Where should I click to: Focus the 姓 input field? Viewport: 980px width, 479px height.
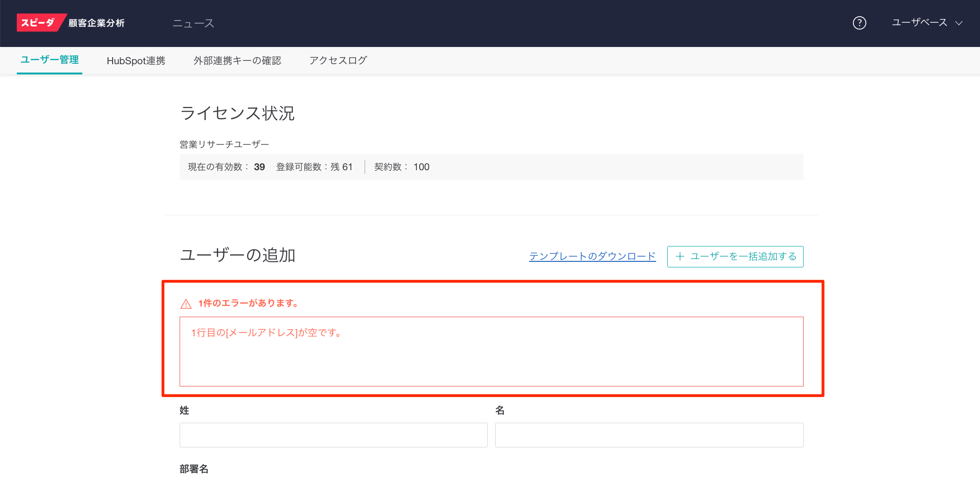(x=333, y=435)
